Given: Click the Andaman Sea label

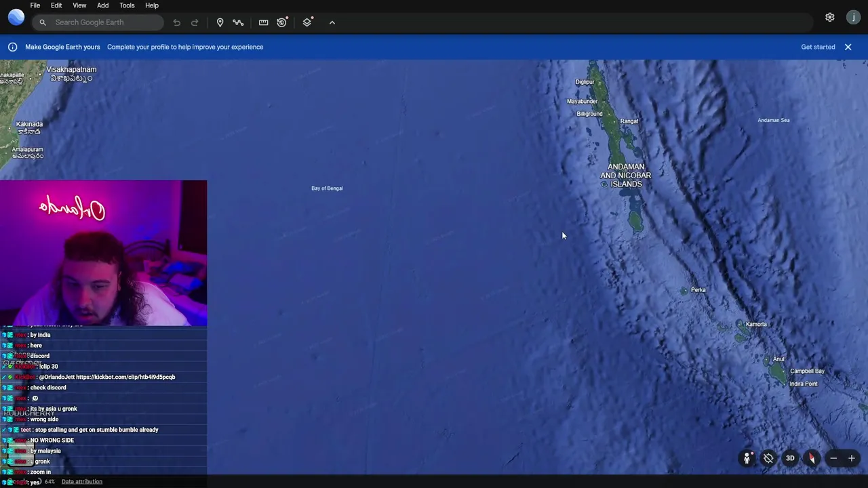Looking at the screenshot, I should tap(774, 121).
